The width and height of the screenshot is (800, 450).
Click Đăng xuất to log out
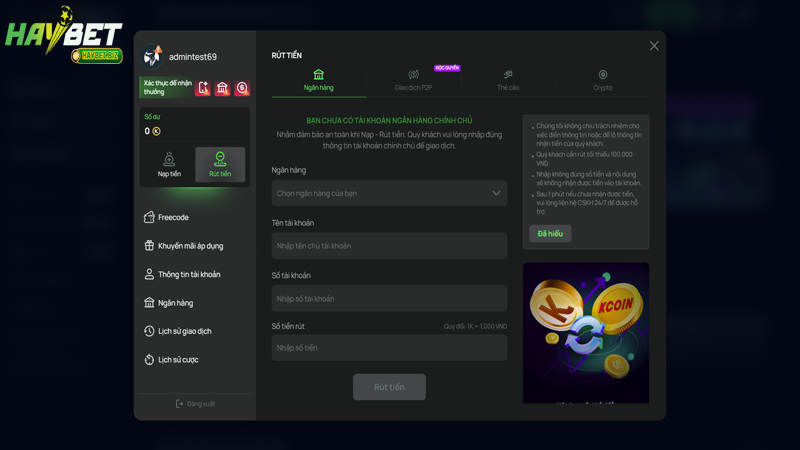(x=195, y=404)
